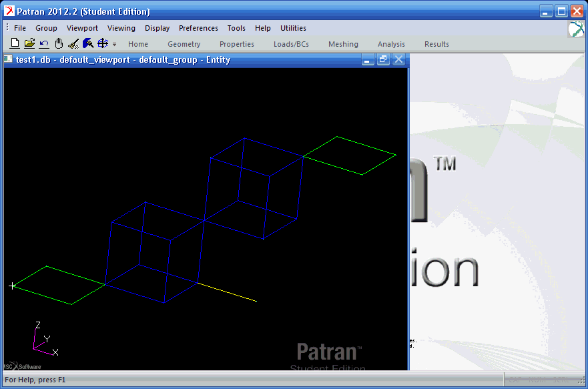Screen dimensions: 588x389
Task: Open the Preferences menu
Action: pyautogui.click(x=198, y=28)
